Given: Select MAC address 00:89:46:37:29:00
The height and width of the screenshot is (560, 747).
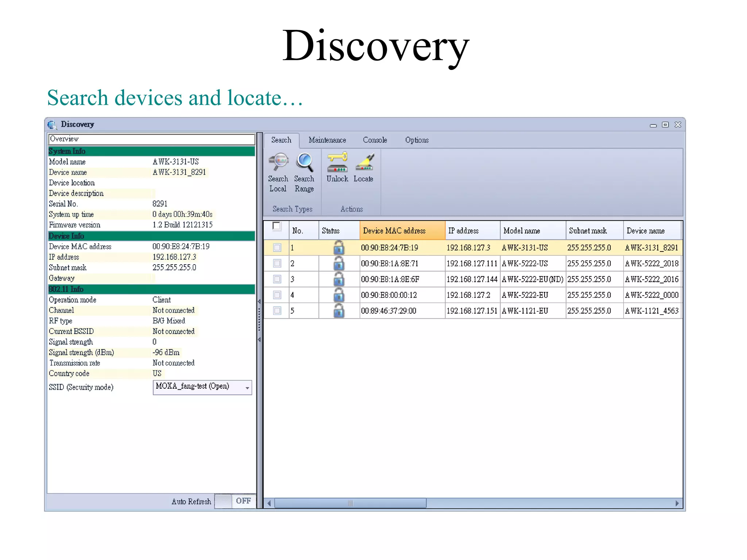Looking at the screenshot, I should pos(388,311).
